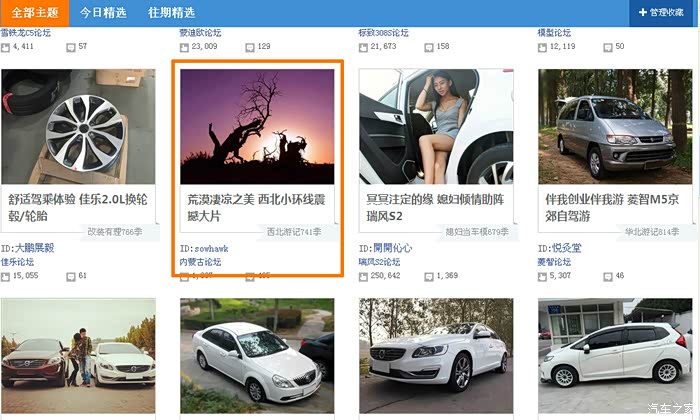The height and width of the screenshot is (420, 700).
Task: Click the views icon beside 5,307
Action: click(542, 277)
